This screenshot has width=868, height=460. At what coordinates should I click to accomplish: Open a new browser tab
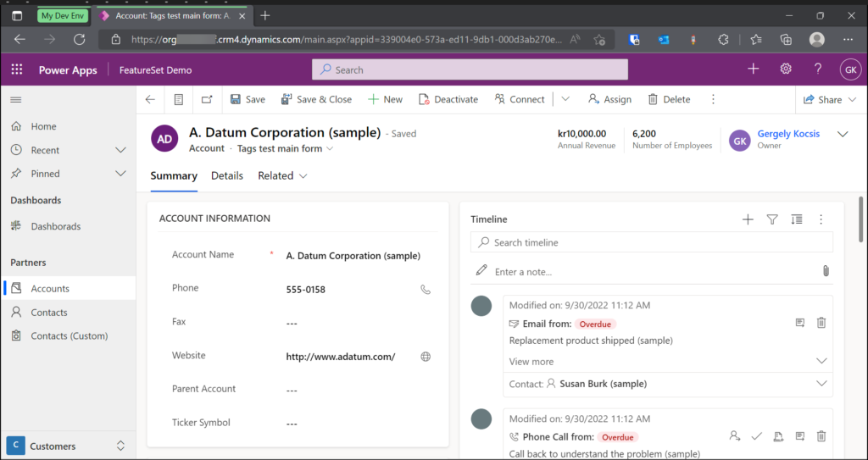pos(264,15)
